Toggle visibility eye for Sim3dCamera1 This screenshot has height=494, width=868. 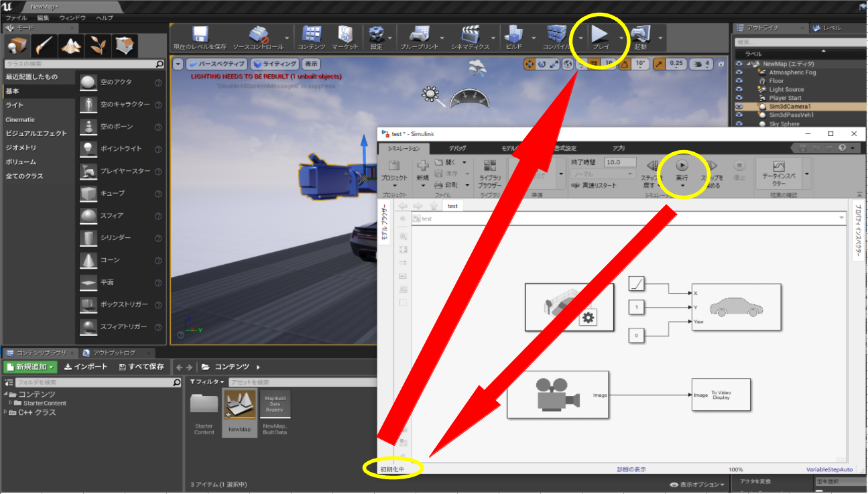coord(739,107)
